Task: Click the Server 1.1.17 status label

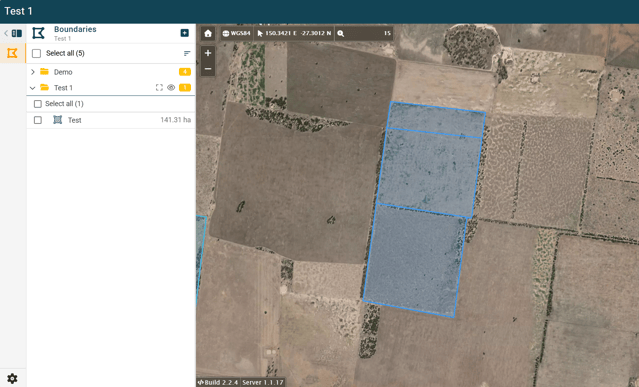Action: (x=262, y=382)
